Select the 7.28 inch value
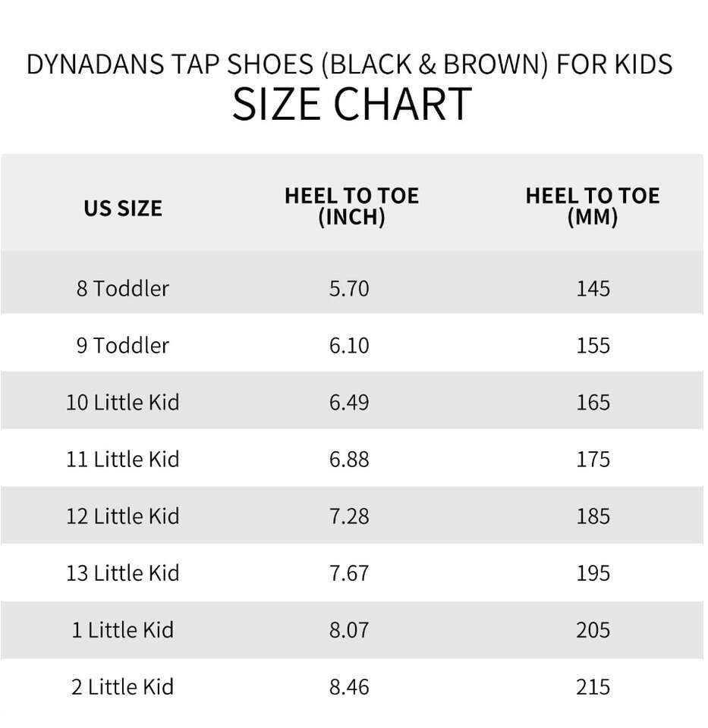The height and width of the screenshot is (728, 708). tap(349, 516)
